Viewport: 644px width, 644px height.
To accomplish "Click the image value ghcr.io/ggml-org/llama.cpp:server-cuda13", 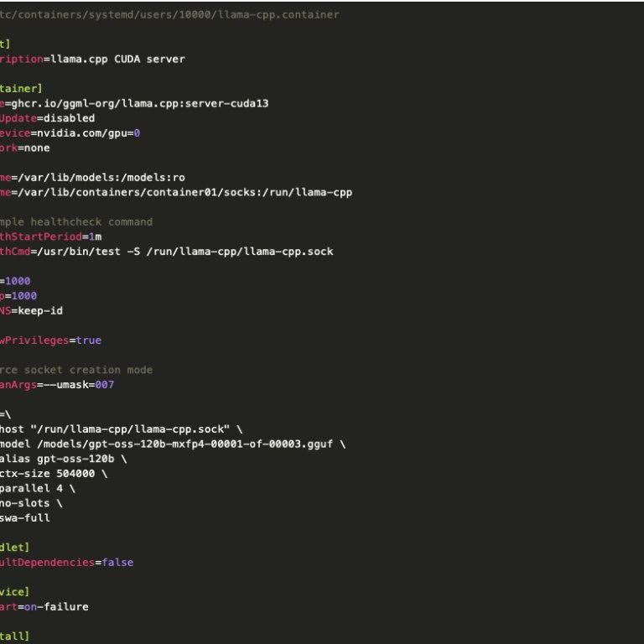I will pyautogui.click(x=140, y=103).
